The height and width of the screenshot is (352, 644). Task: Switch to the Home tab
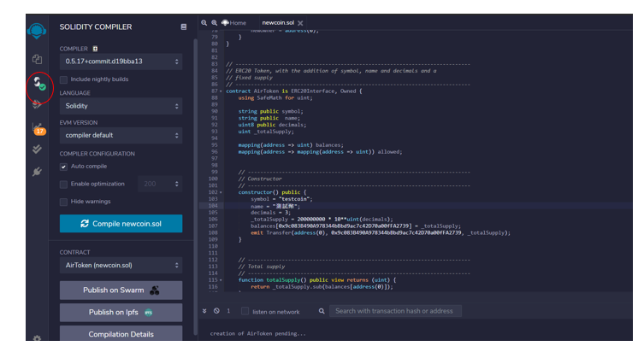click(233, 23)
